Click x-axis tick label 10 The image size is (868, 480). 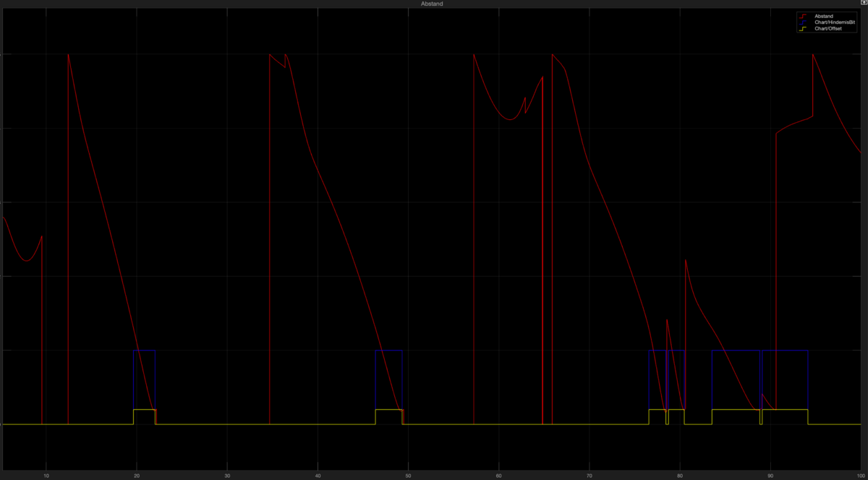[46, 476]
